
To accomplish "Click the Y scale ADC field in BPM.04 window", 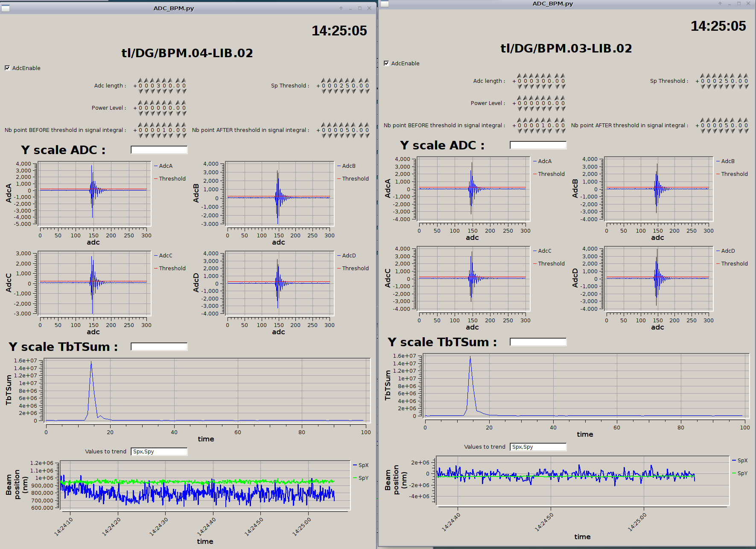I will point(159,150).
